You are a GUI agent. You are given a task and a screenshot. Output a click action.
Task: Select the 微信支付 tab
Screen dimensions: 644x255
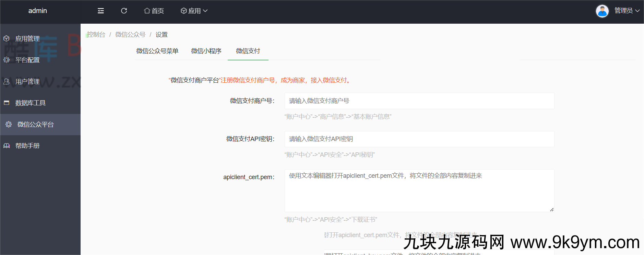248,51
